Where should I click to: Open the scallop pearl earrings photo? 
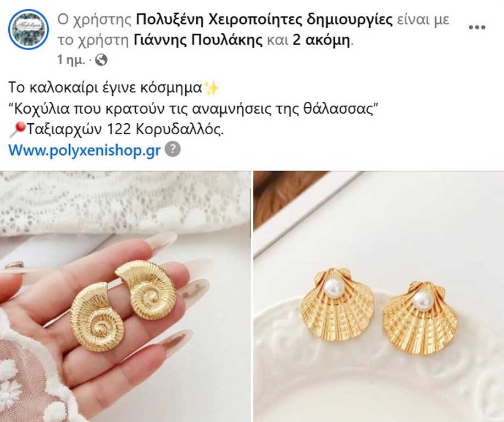379,297
